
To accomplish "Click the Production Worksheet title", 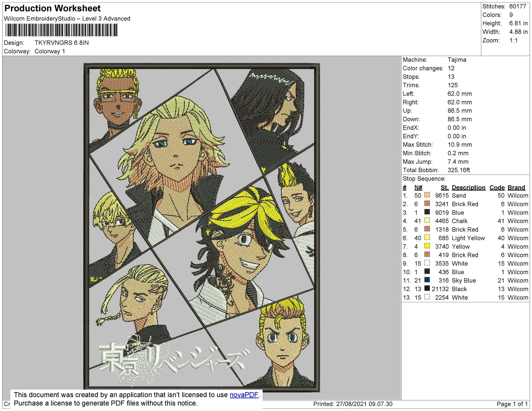I will pos(52,8).
